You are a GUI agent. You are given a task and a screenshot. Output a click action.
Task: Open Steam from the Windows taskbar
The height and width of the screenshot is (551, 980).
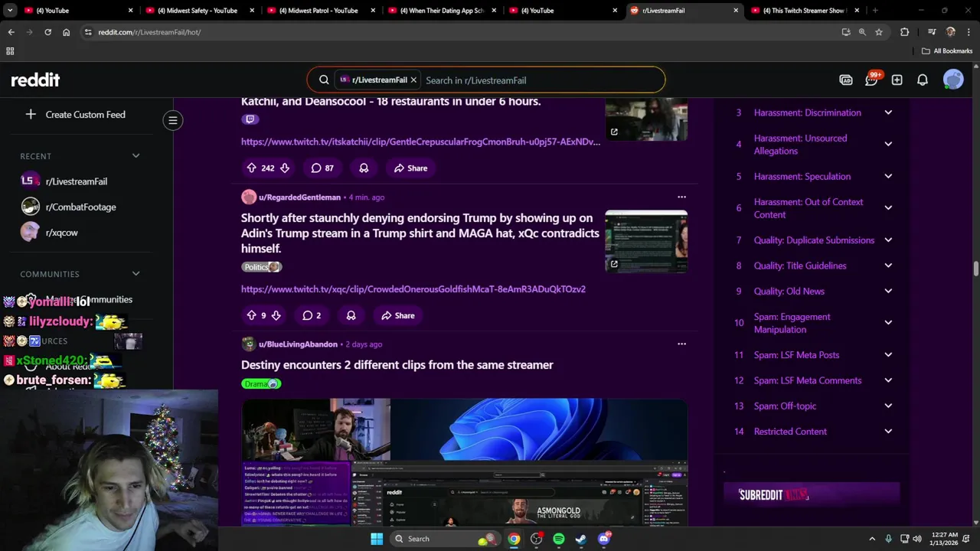click(581, 539)
